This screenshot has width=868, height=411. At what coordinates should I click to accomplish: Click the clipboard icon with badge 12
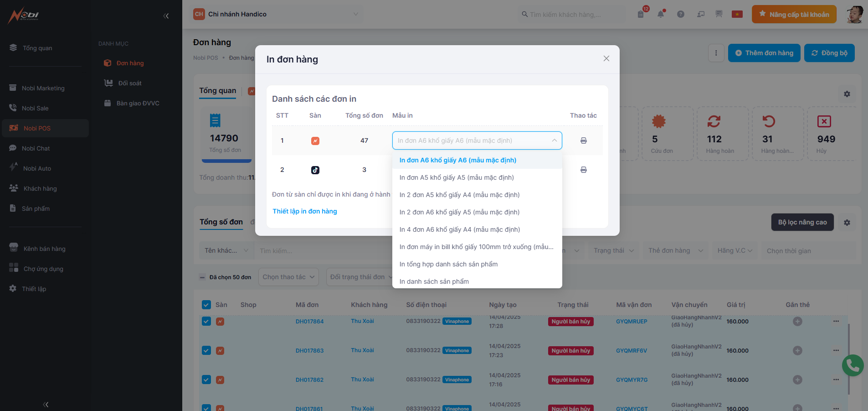(x=641, y=14)
